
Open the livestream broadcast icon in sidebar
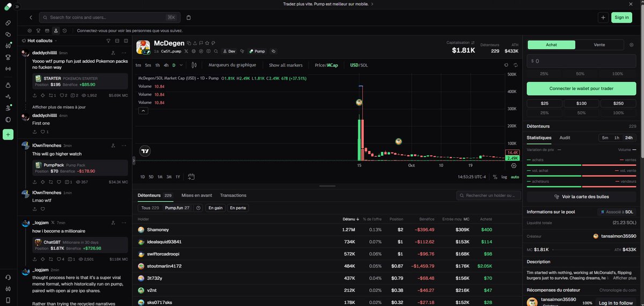8,69
